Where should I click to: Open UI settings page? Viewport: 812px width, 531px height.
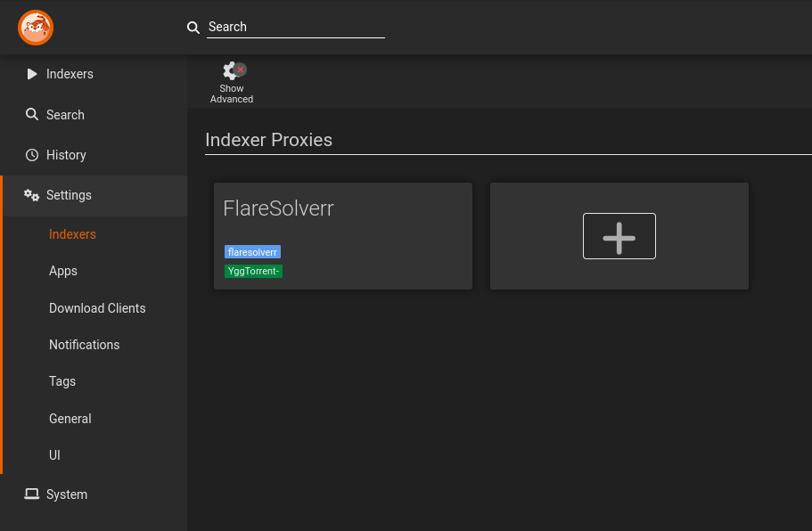(x=54, y=455)
